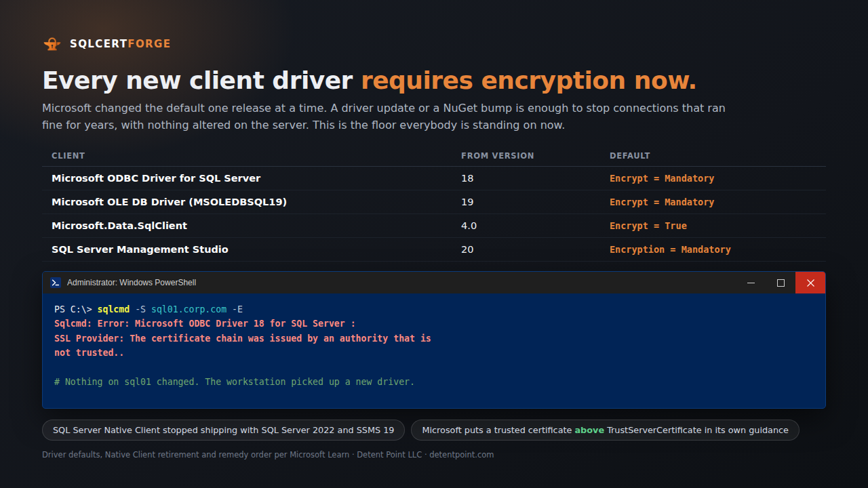This screenshot has height=488, width=868.
Task: Click version 4.0 for Microsoft.Data.SqlClient
Action: tap(469, 226)
